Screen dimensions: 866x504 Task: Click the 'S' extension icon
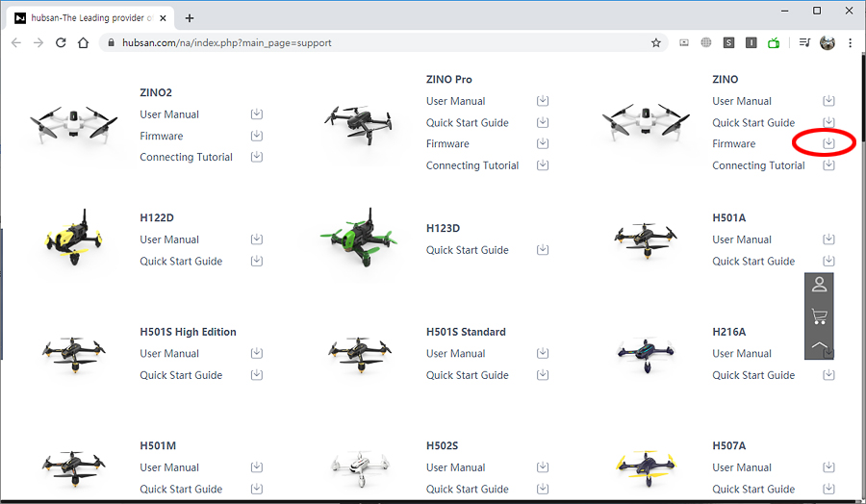point(729,43)
